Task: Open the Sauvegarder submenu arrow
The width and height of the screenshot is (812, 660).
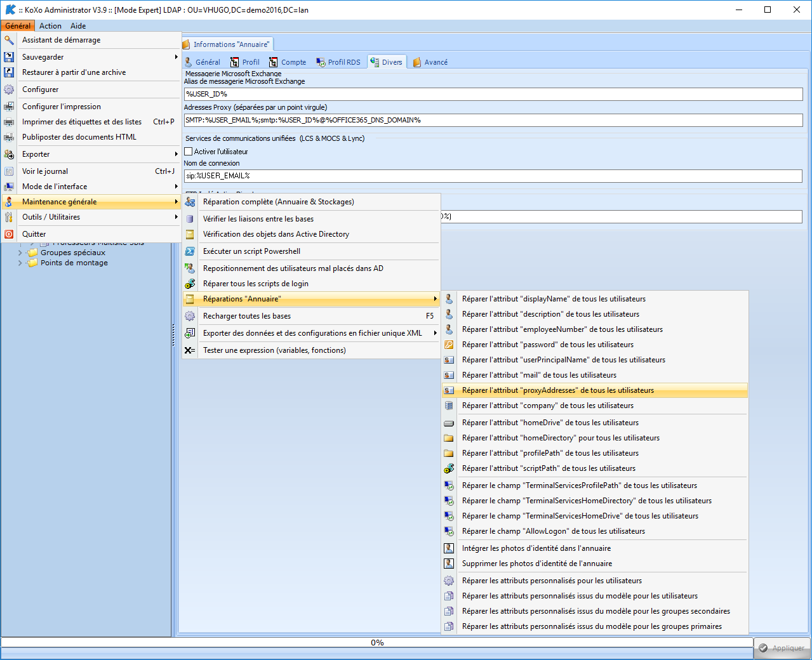Action: click(x=176, y=57)
